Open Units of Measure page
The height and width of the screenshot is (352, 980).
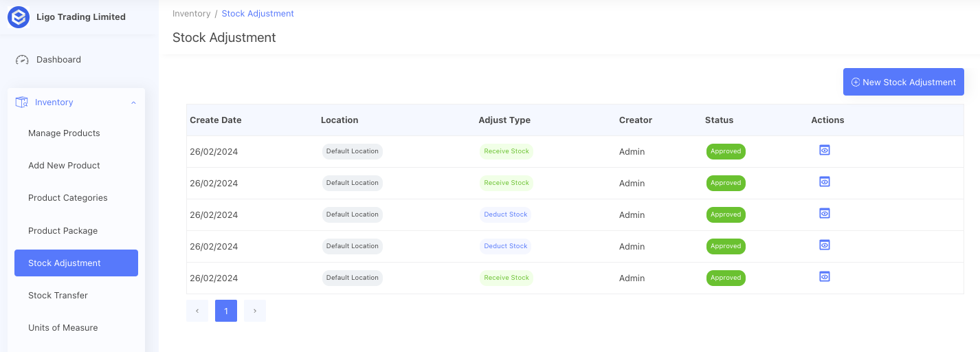(63, 328)
